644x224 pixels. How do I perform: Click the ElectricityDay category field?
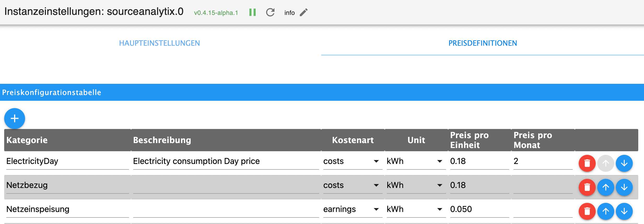coord(67,161)
